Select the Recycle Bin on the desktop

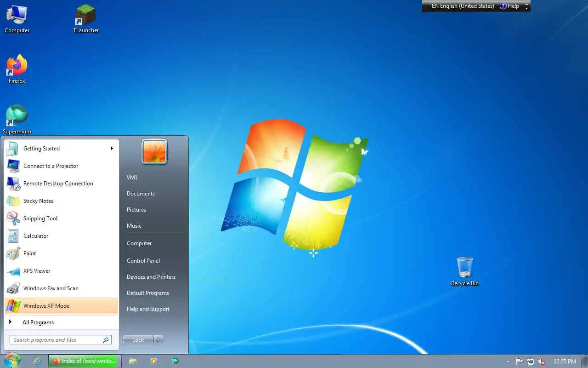click(x=464, y=272)
